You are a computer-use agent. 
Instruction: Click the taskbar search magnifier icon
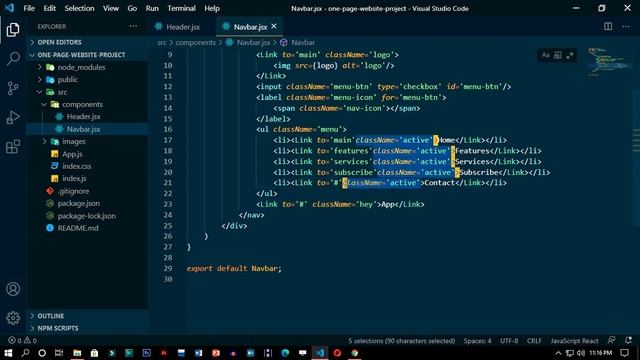[25, 353]
